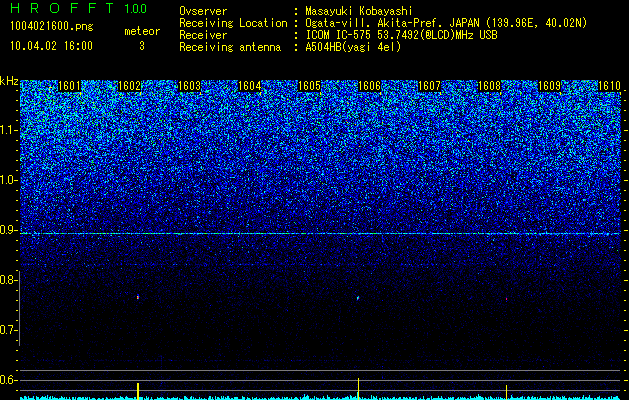Click the Receiving antenna field label
This screenshot has width=629, height=400.
point(230,47)
